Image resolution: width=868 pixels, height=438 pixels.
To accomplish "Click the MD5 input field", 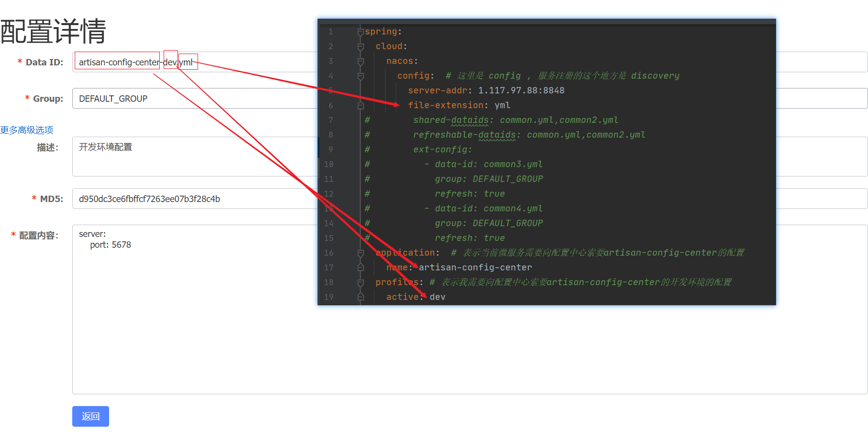I will point(470,199).
